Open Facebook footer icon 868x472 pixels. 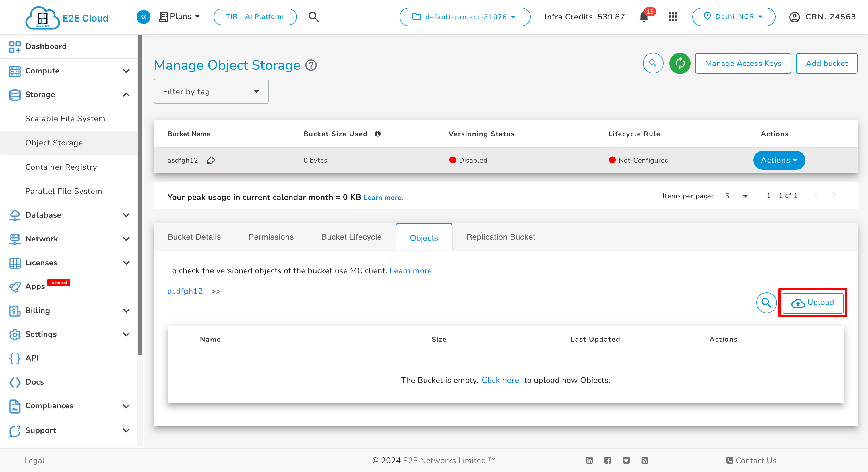[x=608, y=460]
